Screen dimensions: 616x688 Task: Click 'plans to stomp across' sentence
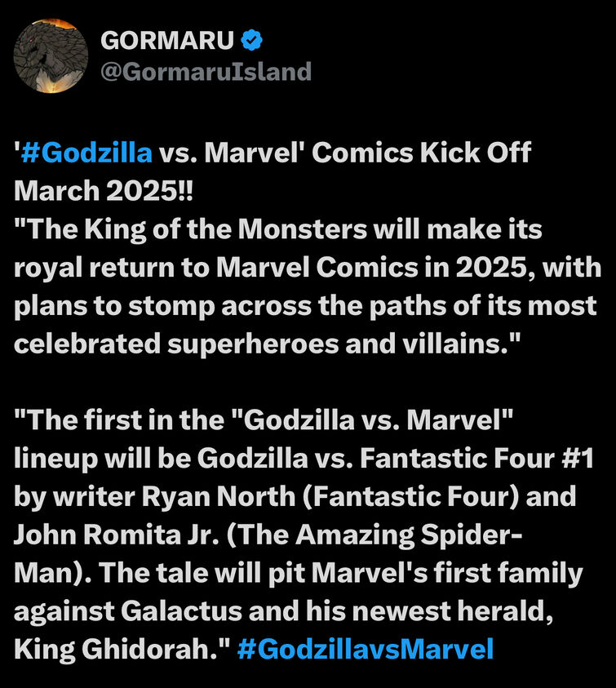163,305
